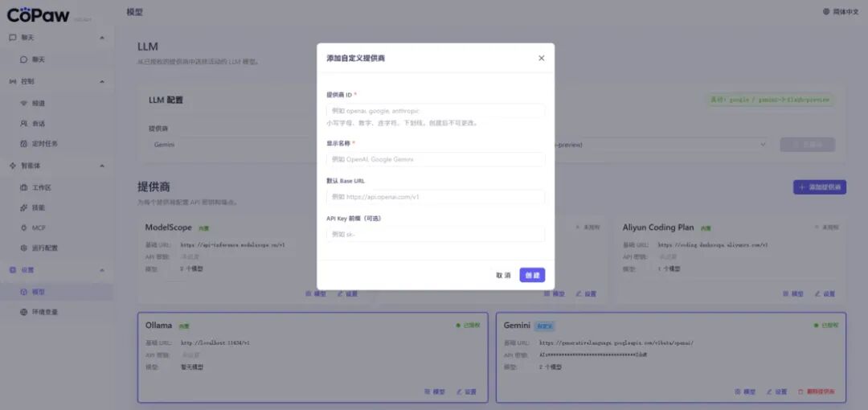The width and height of the screenshot is (868, 410).
Task: Open the 简体中文 language selector
Action: 841,11
